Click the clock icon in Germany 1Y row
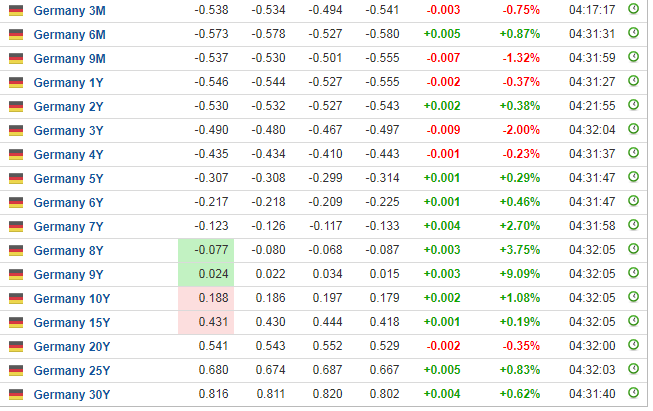The height and width of the screenshot is (411, 653). click(x=633, y=80)
